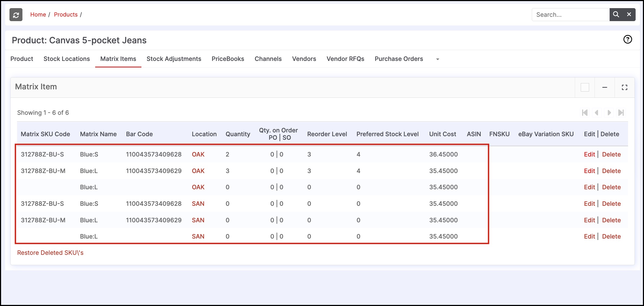The height and width of the screenshot is (306, 644).
Task: Delete the last SAN Blue:L row
Action: click(x=611, y=236)
